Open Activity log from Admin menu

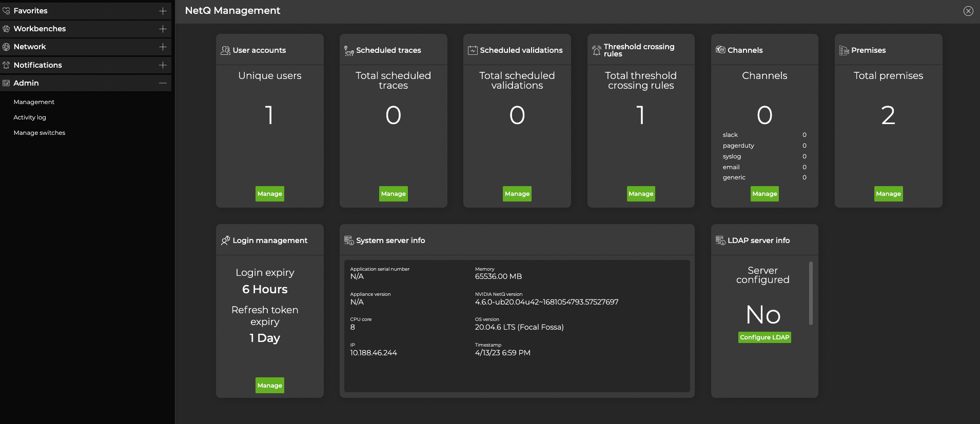click(30, 117)
